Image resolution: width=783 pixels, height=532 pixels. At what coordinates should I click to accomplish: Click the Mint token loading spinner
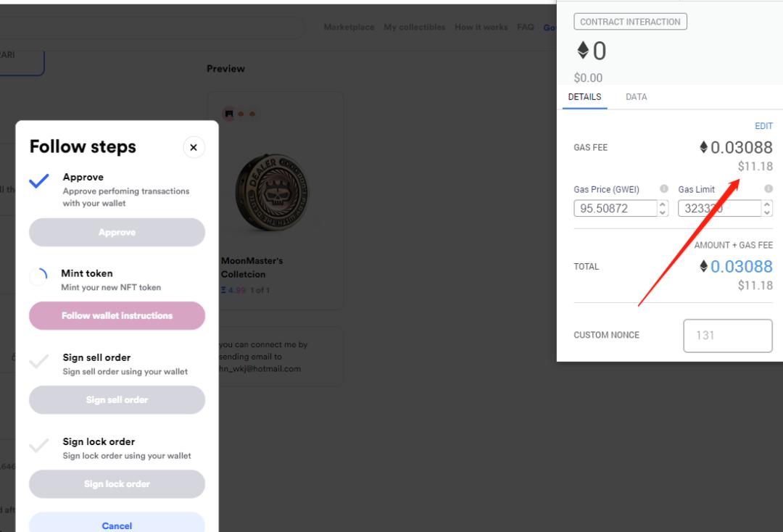pos(38,276)
